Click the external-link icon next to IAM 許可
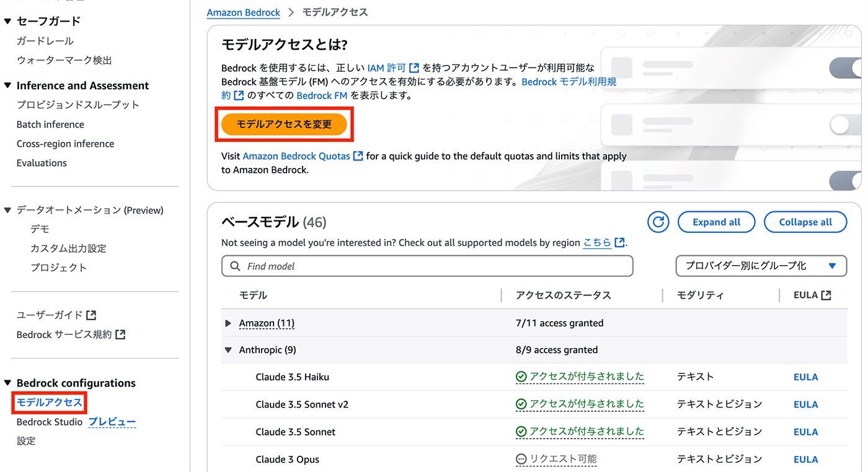The image size is (868, 472). (414, 68)
